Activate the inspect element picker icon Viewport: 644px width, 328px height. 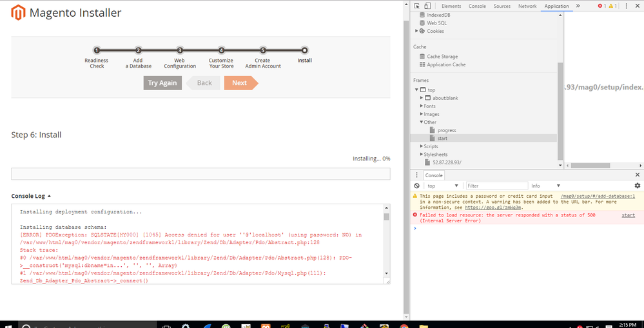417,6
